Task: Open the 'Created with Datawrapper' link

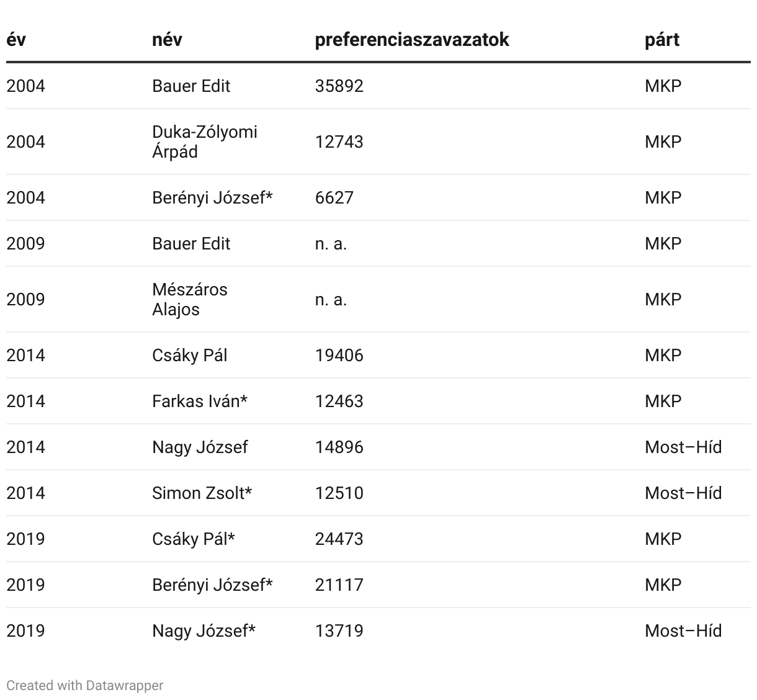Action: [x=85, y=685]
